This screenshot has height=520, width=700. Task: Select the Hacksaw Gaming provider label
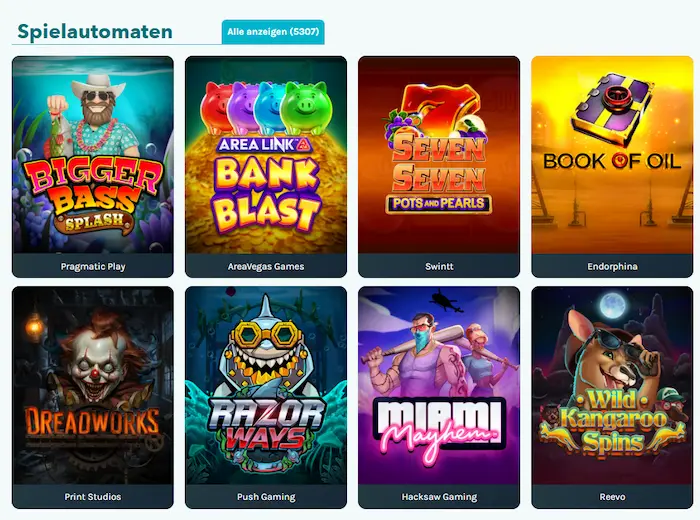tap(439, 497)
